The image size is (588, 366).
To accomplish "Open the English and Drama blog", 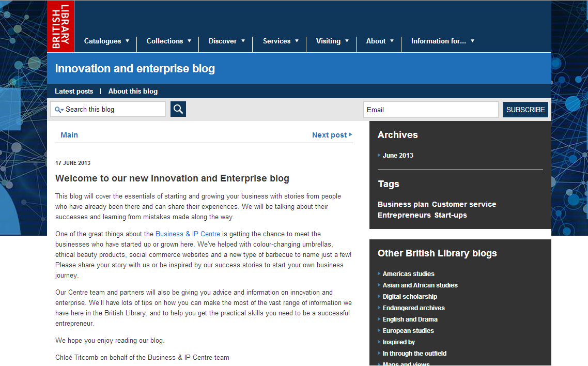I will (x=410, y=319).
